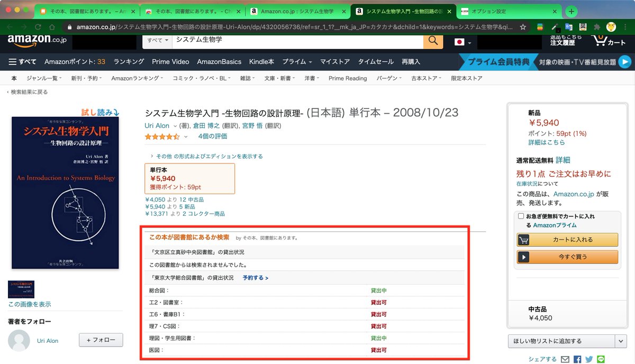Share on Twitter icon
The height and width of the screenshot is (364, 635).
click(x=589, y=359)
